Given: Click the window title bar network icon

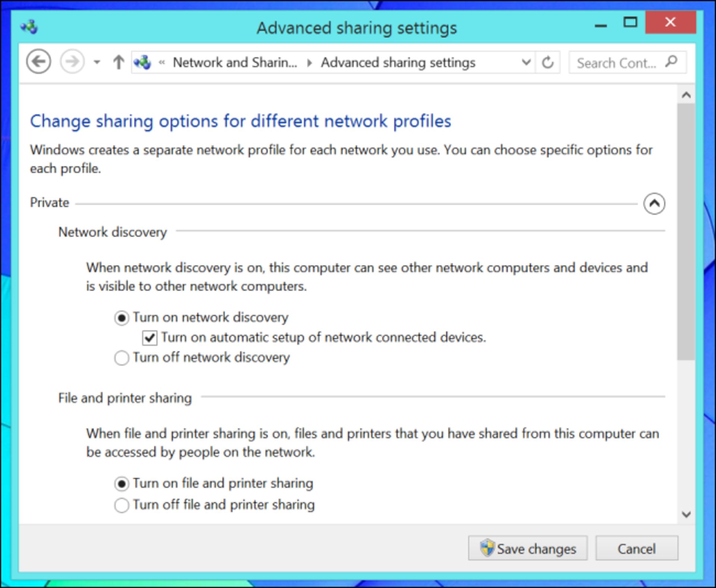Looking at the screenshot, I should [x=29, y=27].
